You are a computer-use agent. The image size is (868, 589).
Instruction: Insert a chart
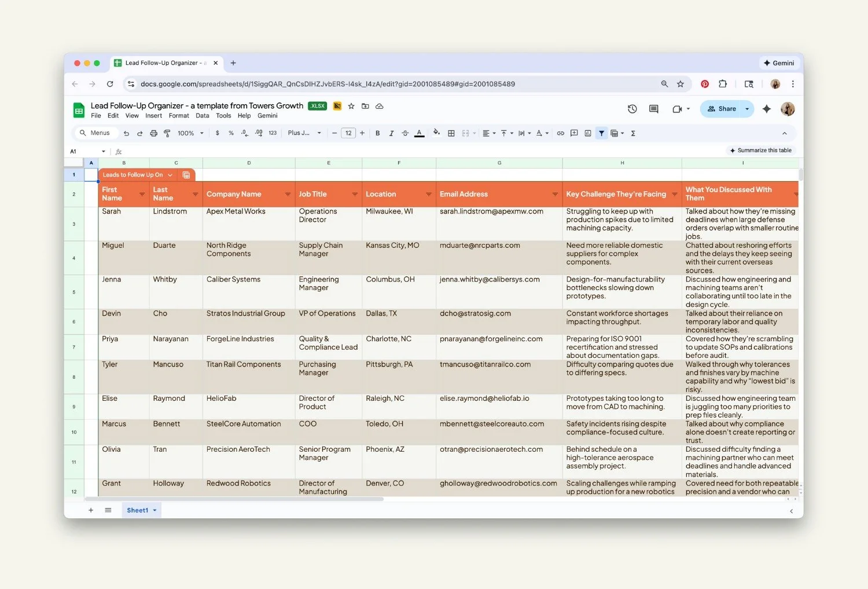tap(588, 133)
